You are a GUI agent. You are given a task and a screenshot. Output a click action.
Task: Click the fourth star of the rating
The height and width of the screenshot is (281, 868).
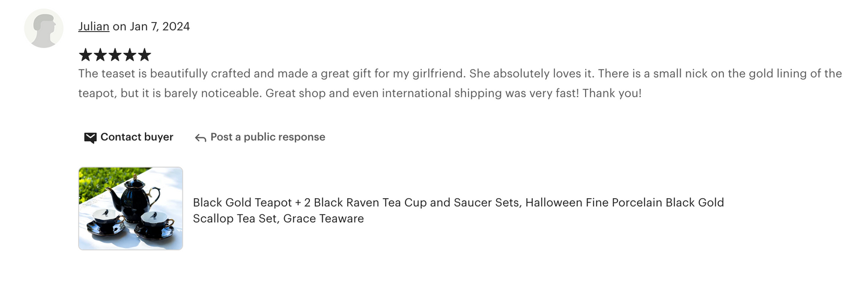(130, 55)
